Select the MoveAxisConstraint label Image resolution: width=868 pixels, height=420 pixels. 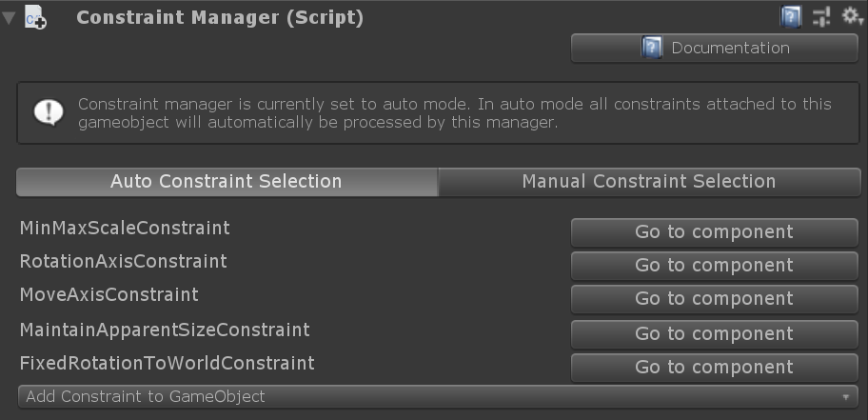click(x=109, y=294)
